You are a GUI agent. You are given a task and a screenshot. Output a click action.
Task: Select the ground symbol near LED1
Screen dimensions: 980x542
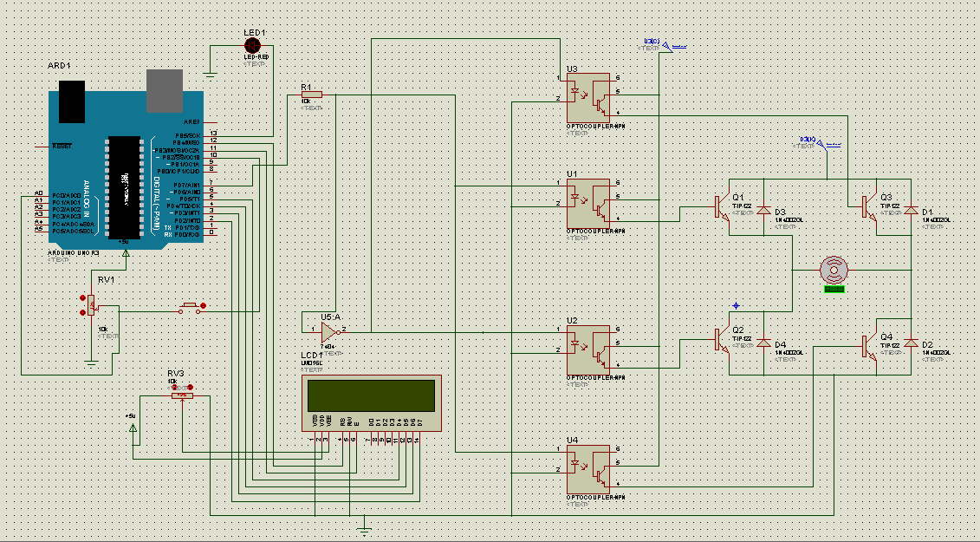[211, 75]
